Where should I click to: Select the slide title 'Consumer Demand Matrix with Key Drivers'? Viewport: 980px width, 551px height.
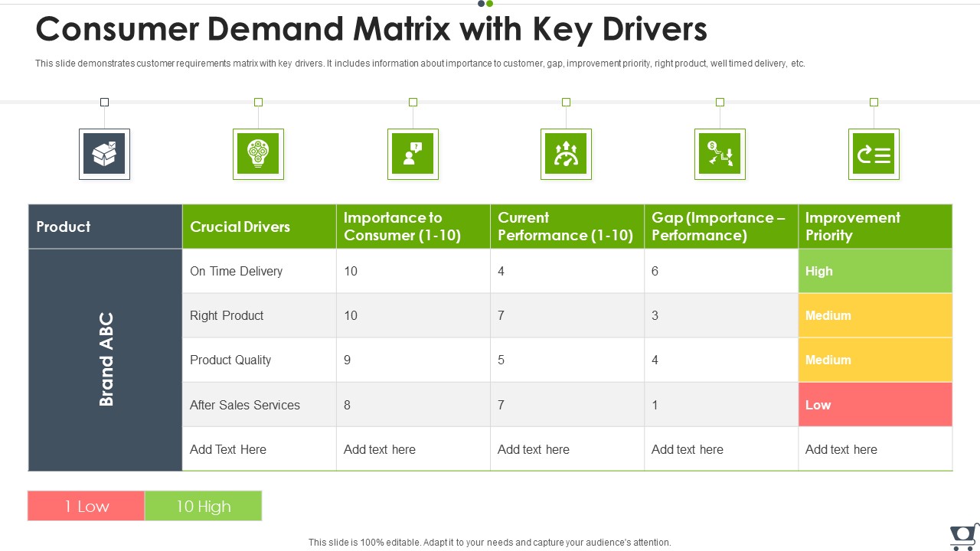pos(371,29)
